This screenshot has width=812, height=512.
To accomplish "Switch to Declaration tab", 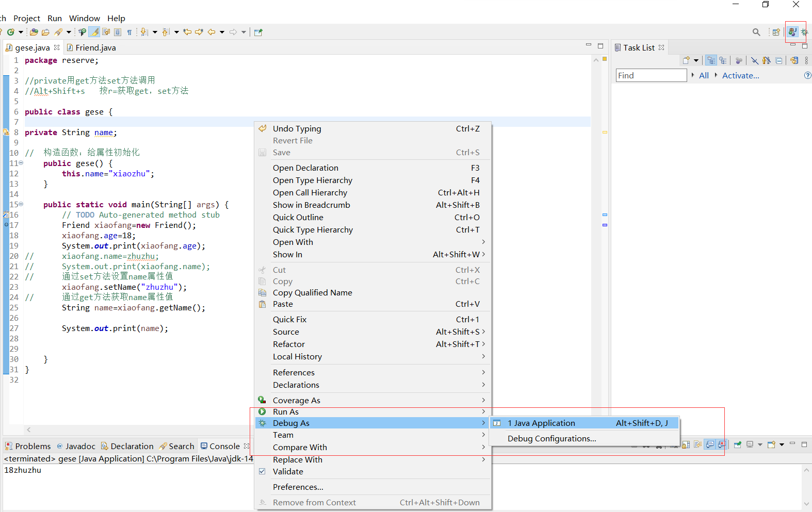I will [127, 446].
